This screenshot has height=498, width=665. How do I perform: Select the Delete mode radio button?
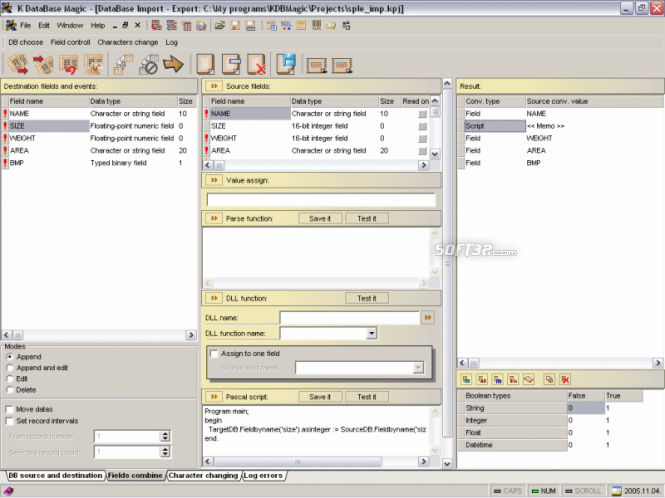[10, 390]
